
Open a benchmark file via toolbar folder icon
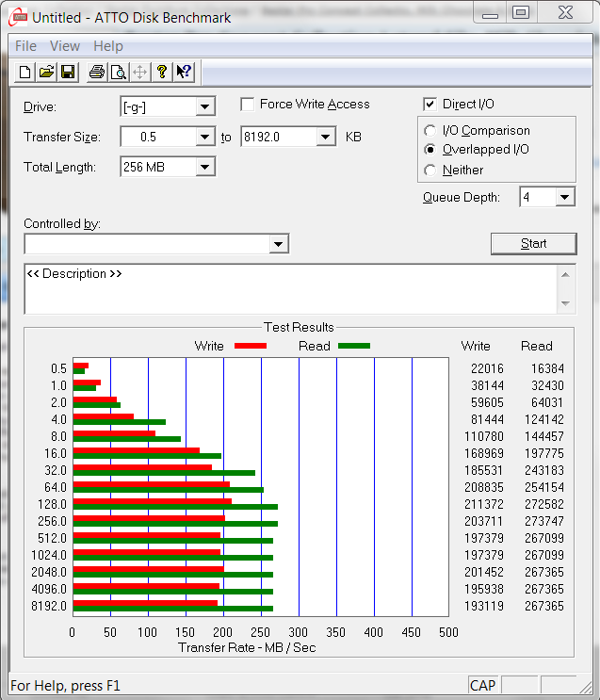(x=46, y=73)
